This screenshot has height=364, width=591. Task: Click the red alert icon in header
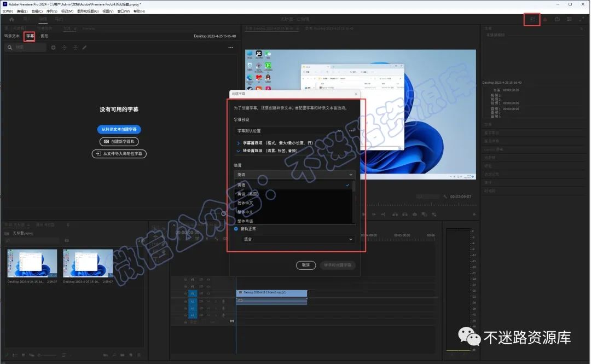point(544,19)
